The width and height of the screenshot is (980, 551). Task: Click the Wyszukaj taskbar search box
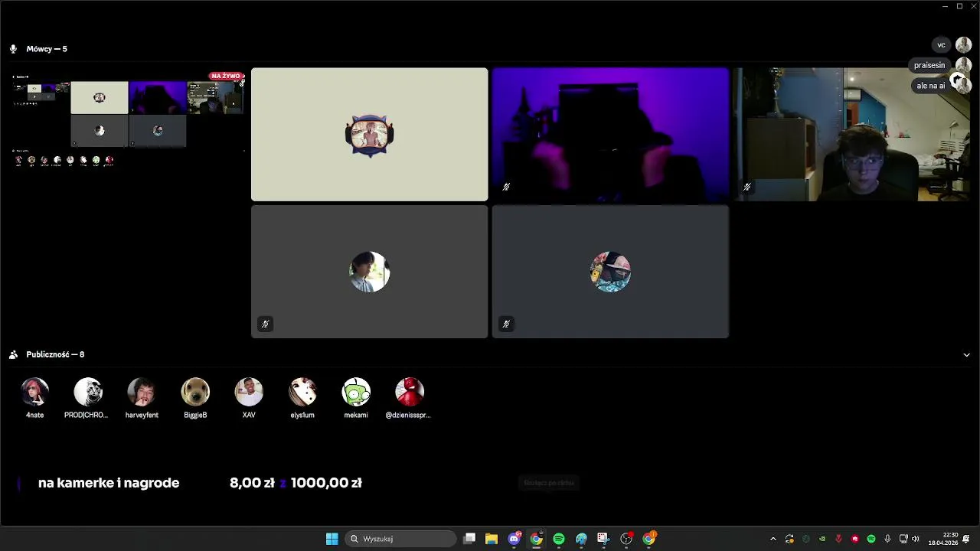(x=402, y=539)
